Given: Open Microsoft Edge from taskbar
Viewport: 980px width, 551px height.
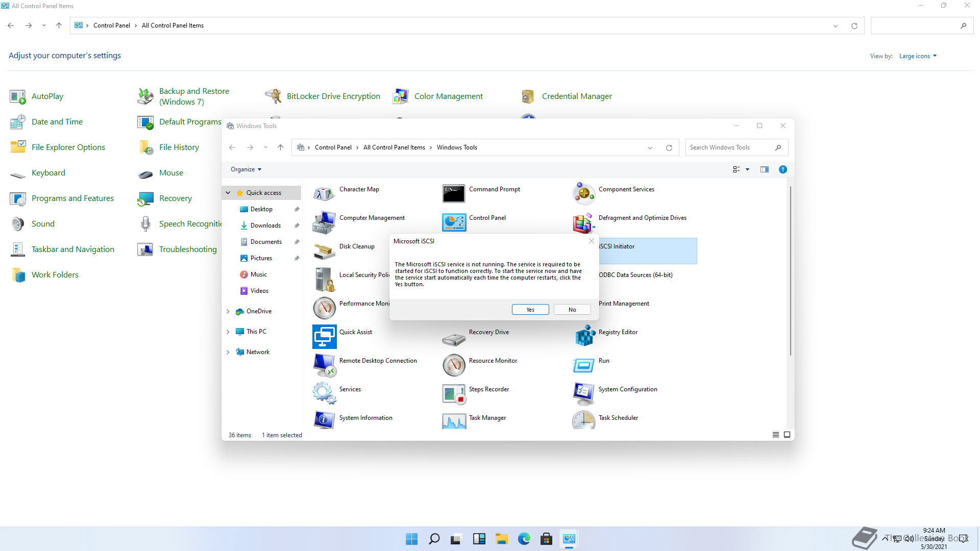Looking at the screenshot, I should coord(524,539).
